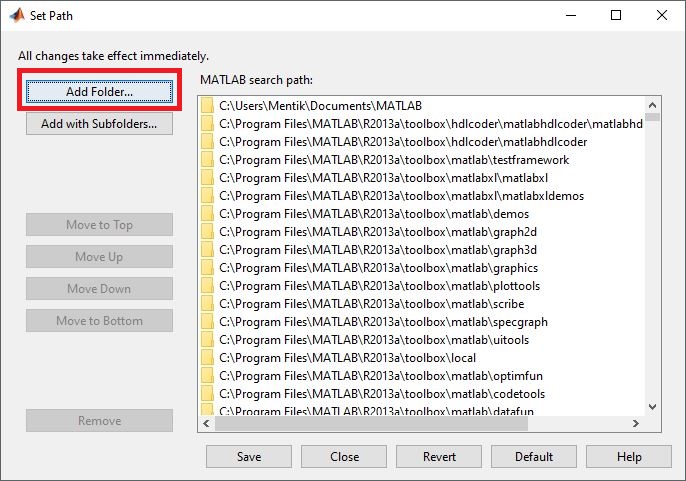
Task: Maximize the Set Path window
Action: tap(616, 15)
